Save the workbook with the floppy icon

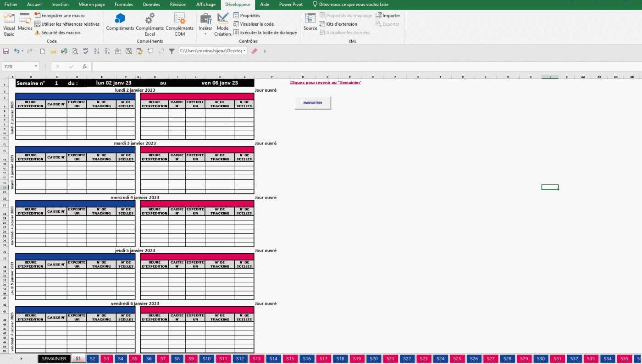tap(6, 51)
